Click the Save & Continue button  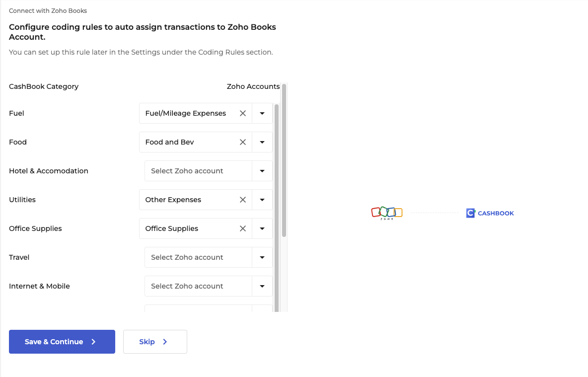(x=62, y=342)
